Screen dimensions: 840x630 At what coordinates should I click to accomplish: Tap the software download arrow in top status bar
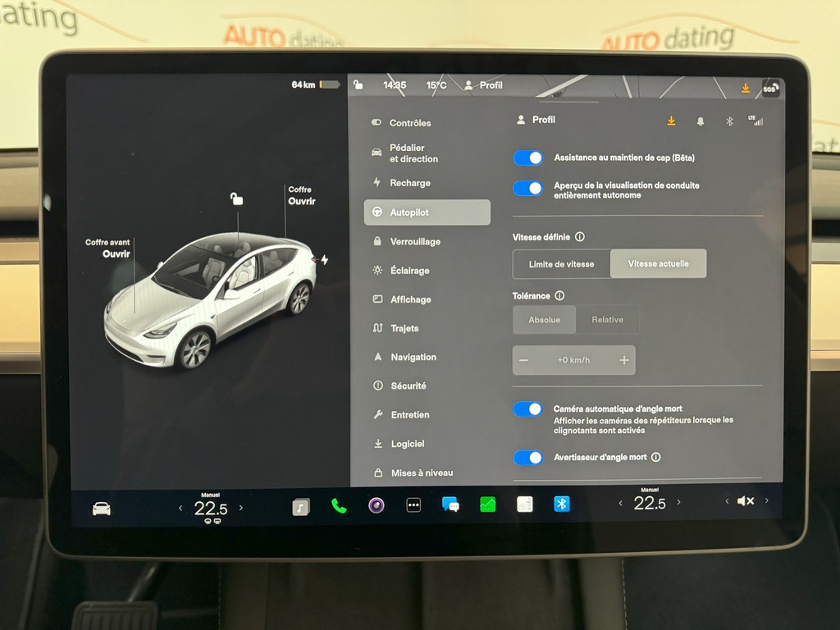point(745,88)
